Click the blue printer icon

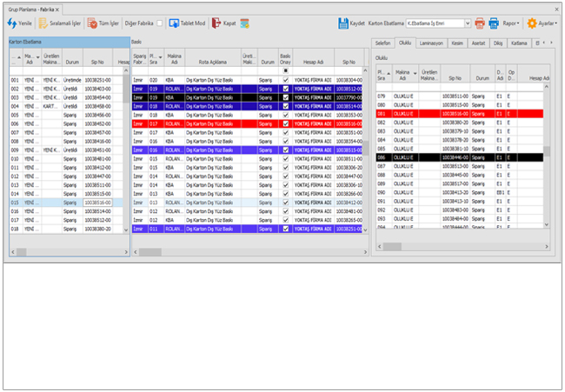tap(494, 23)
